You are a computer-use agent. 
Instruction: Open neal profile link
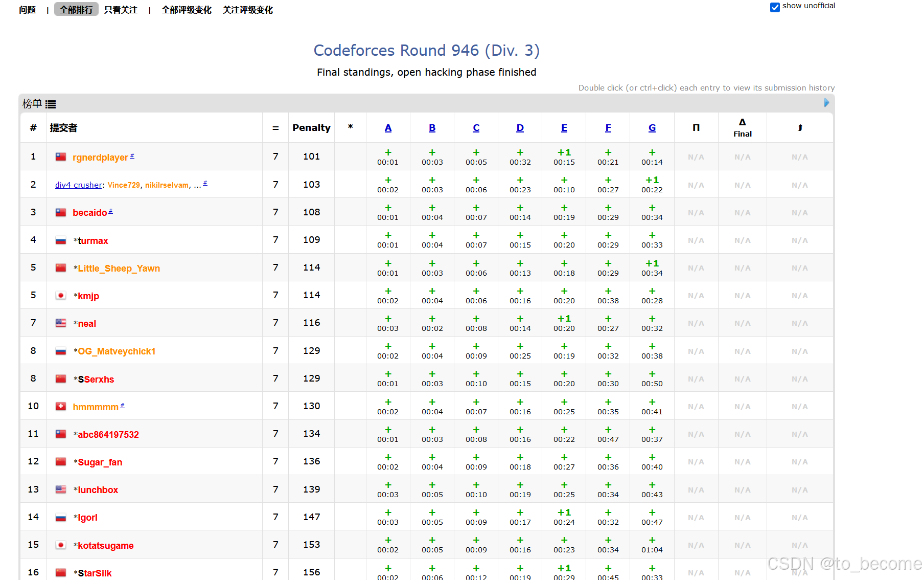[x=87, y=324]
